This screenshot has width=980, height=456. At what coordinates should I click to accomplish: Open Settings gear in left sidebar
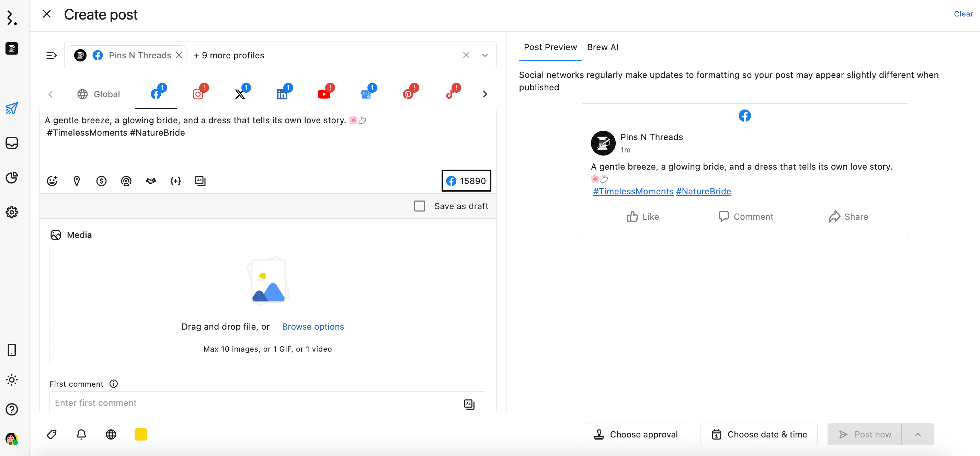(12, 212)
